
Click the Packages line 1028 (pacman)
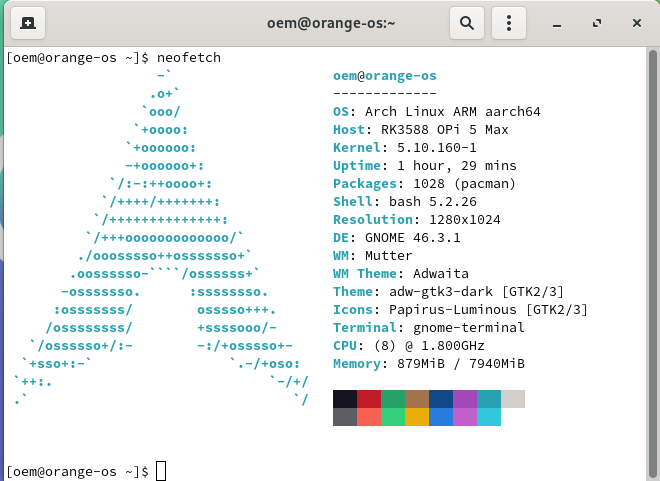click(424, 184)
